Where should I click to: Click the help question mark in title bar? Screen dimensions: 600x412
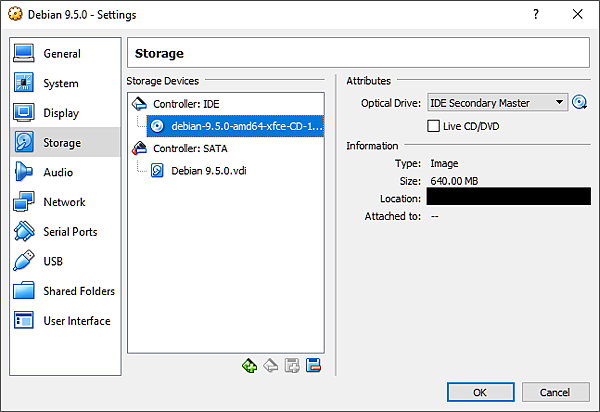tap(535, 15)
